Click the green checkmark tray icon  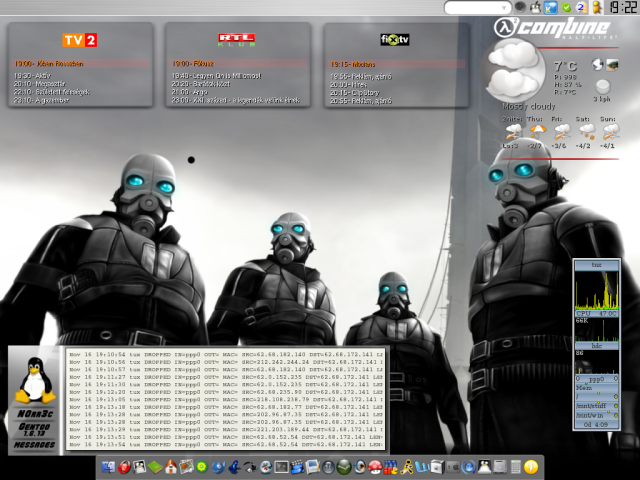[x=566, y=7]
